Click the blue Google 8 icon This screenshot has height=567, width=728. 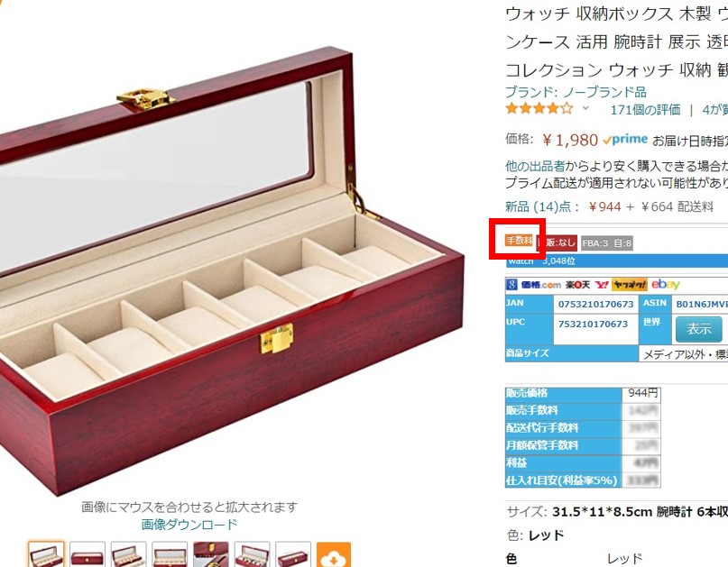pos(511,285)
